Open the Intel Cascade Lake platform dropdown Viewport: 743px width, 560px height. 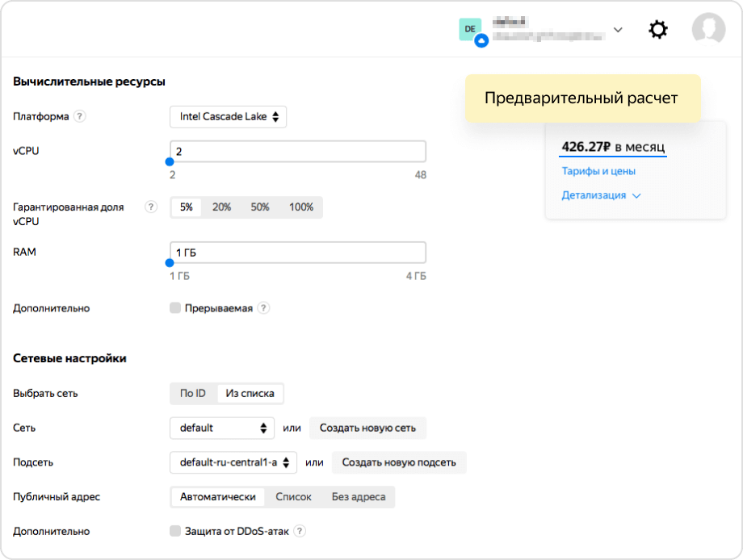(x=229, y=117)
